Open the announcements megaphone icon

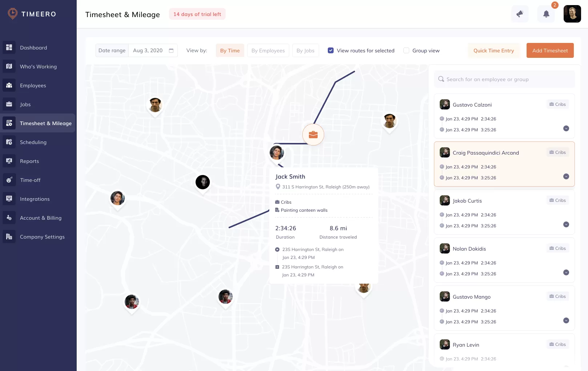pos(520,14)
